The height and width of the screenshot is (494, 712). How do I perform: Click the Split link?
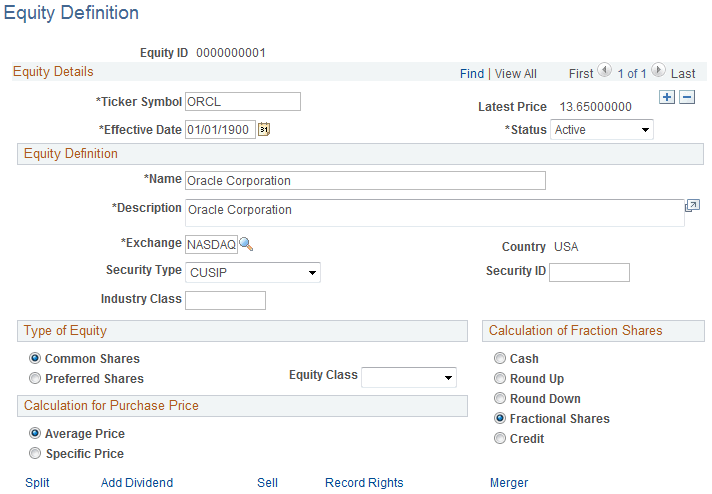pos(37,483)
